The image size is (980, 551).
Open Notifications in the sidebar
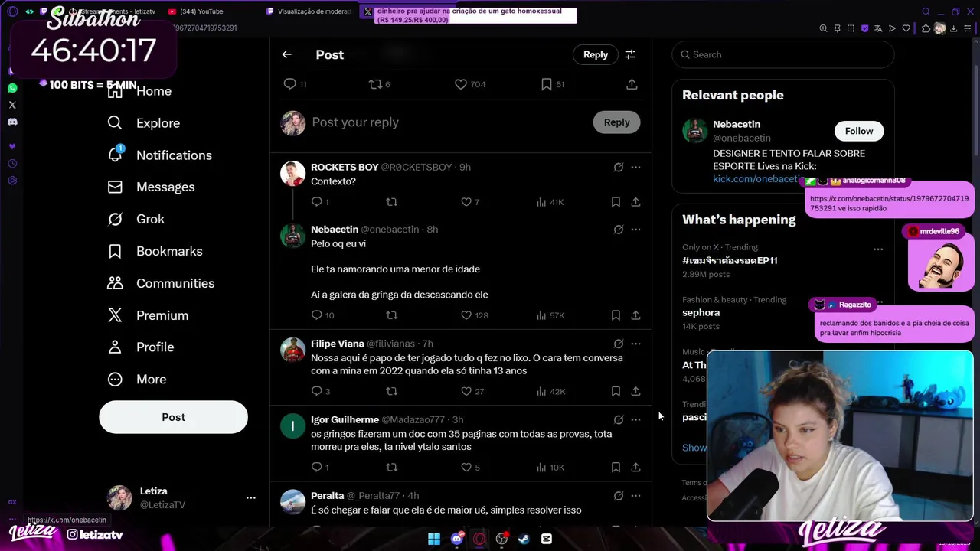click(160, 155)
